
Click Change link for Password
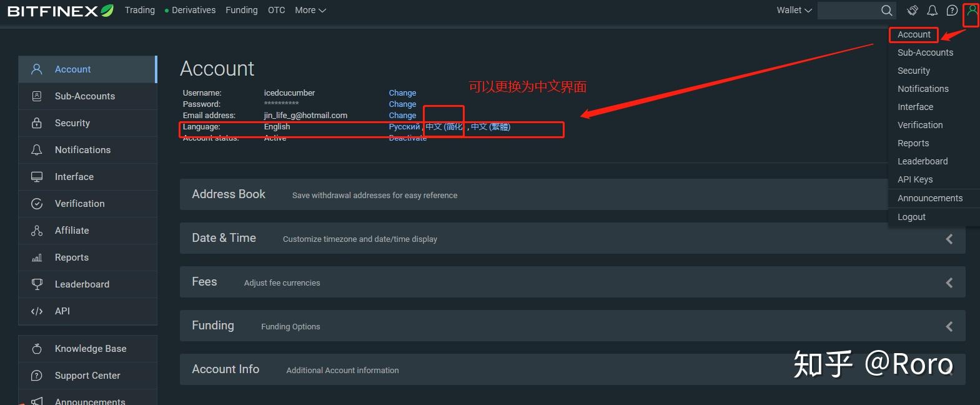point(402,104)
